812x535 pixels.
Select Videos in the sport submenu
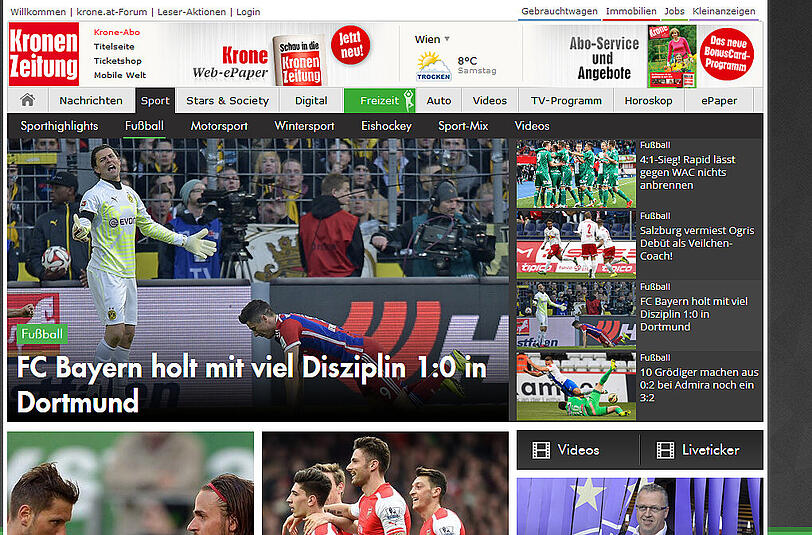532,126
